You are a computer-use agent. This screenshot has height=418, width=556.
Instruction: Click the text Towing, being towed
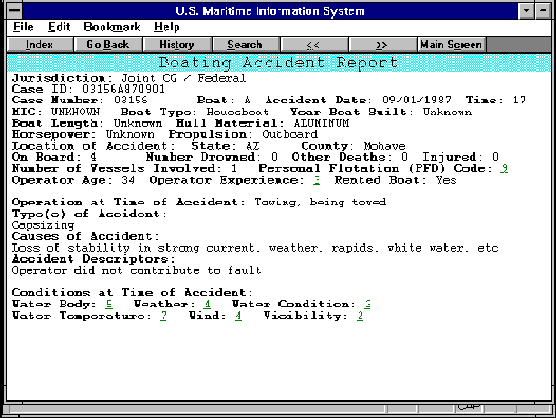click(x=320, y=202)
